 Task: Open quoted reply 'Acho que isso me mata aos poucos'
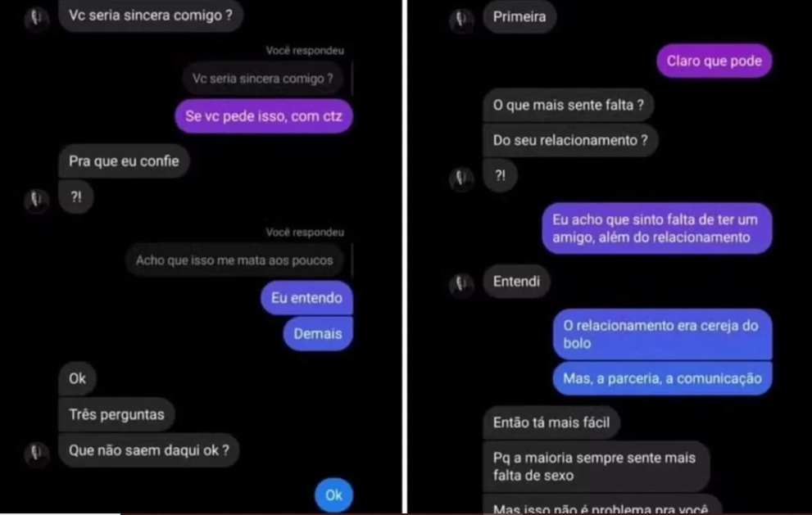[x=234, y=260]
